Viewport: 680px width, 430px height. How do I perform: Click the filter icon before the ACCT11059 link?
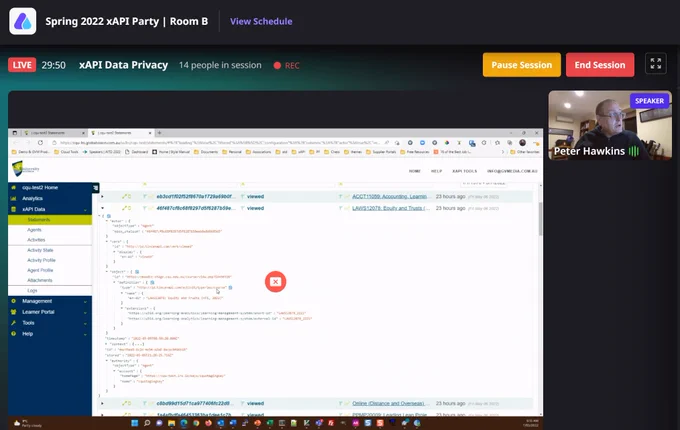tap(341, 196)
